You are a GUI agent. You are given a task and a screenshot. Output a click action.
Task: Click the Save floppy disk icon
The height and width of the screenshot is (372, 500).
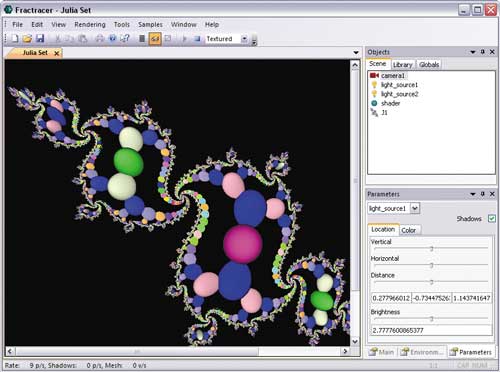click(x=40, y=39)
